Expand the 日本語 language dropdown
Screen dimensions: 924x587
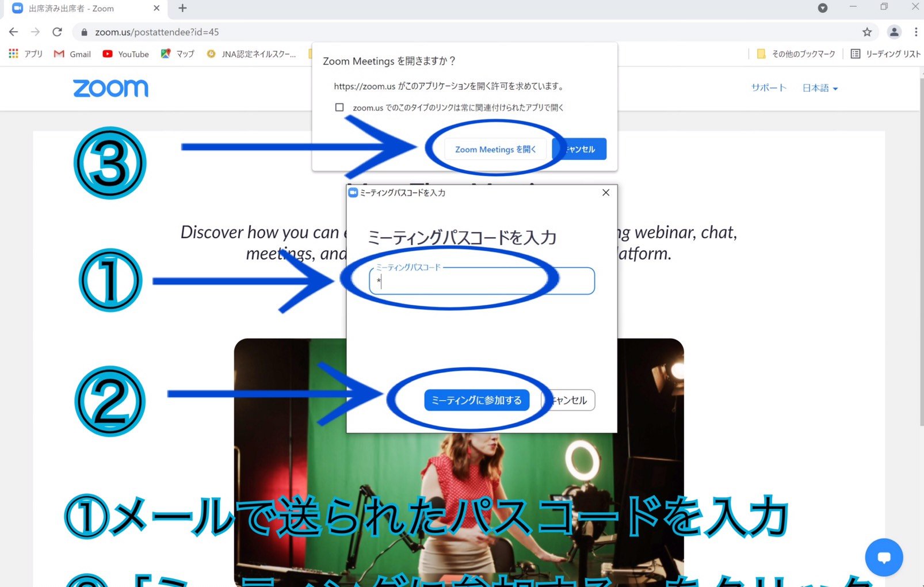820,88
